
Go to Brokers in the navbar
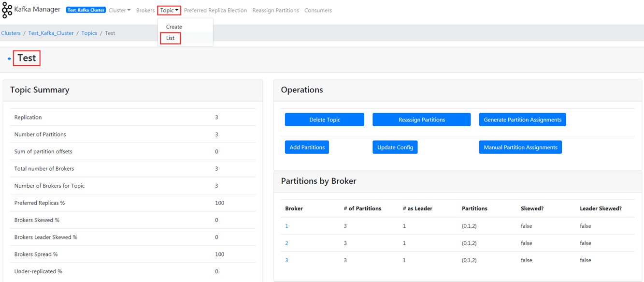pos(145,10)
